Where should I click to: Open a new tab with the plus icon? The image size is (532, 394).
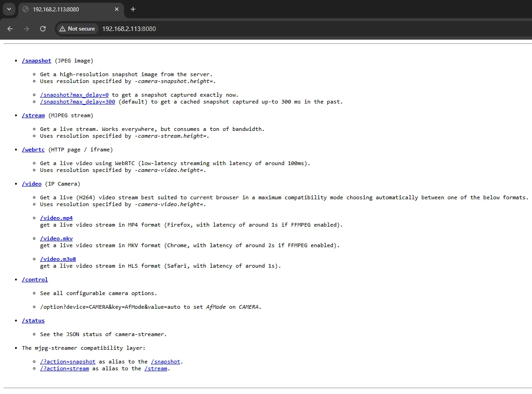tap(133, 9)
